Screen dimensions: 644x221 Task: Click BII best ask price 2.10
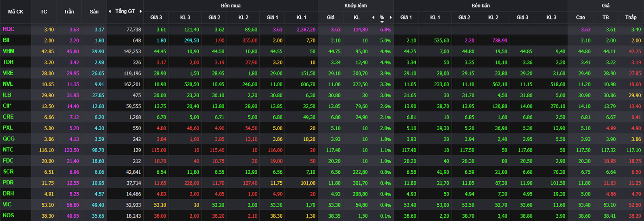click(x=411, y=40)
